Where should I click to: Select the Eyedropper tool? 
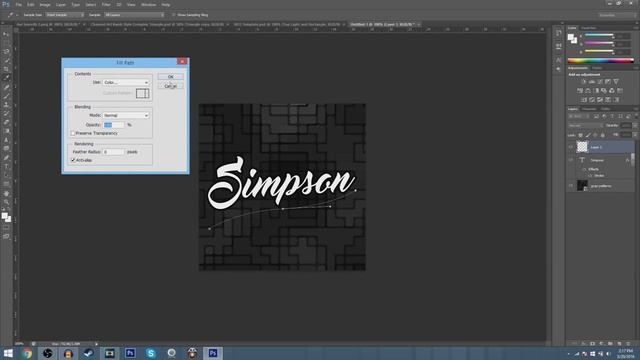point(7,78)
